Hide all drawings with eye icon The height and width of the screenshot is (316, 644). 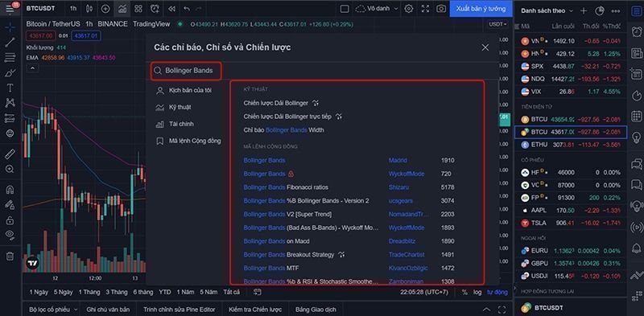10,235
